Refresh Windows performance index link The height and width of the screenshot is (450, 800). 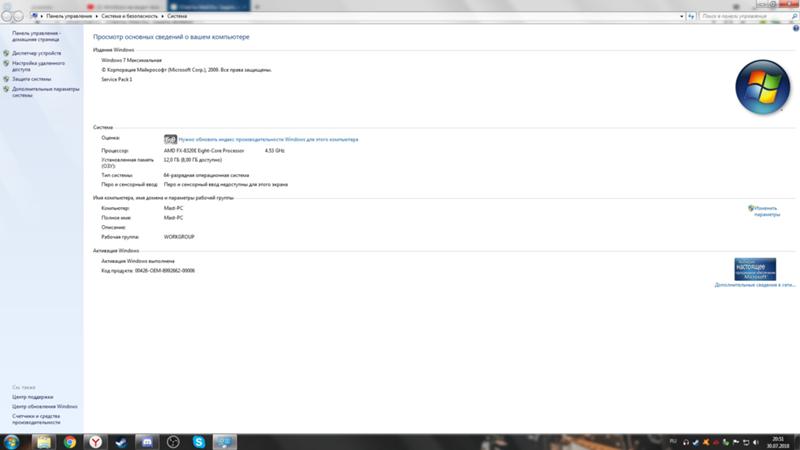(268, 139)
